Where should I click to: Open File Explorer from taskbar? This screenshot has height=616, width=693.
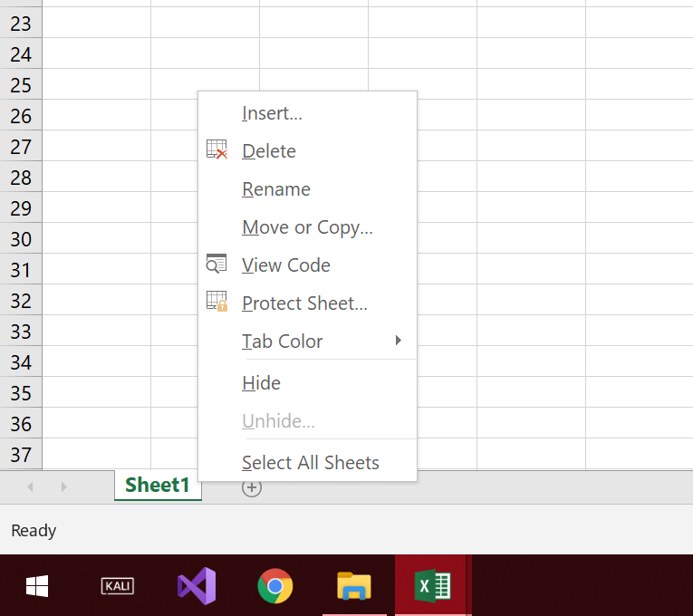354,586
